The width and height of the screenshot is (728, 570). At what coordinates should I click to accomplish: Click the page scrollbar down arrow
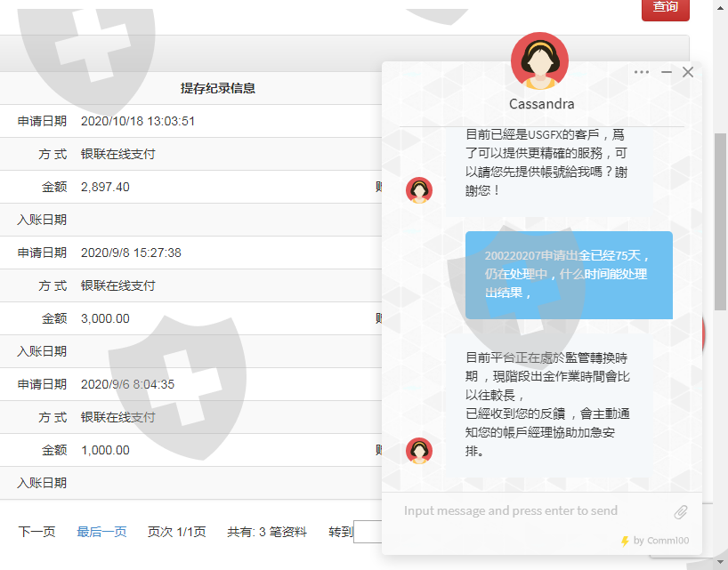721,562
